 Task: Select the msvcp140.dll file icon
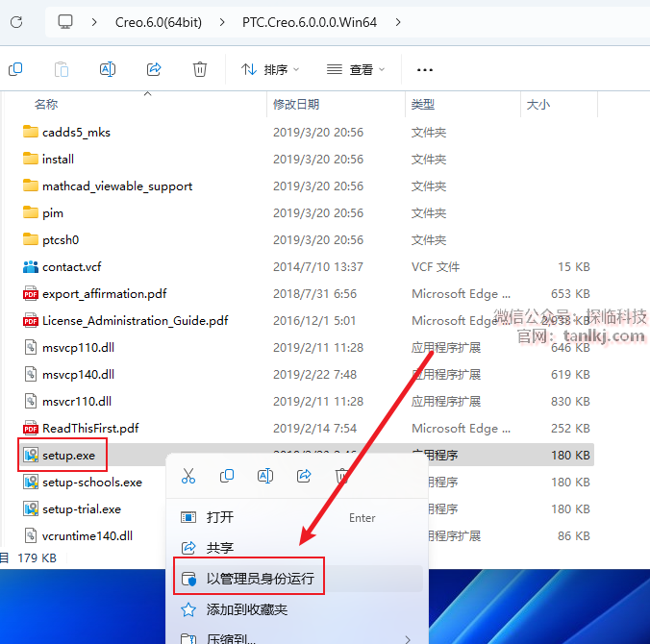tap(31, 374)
